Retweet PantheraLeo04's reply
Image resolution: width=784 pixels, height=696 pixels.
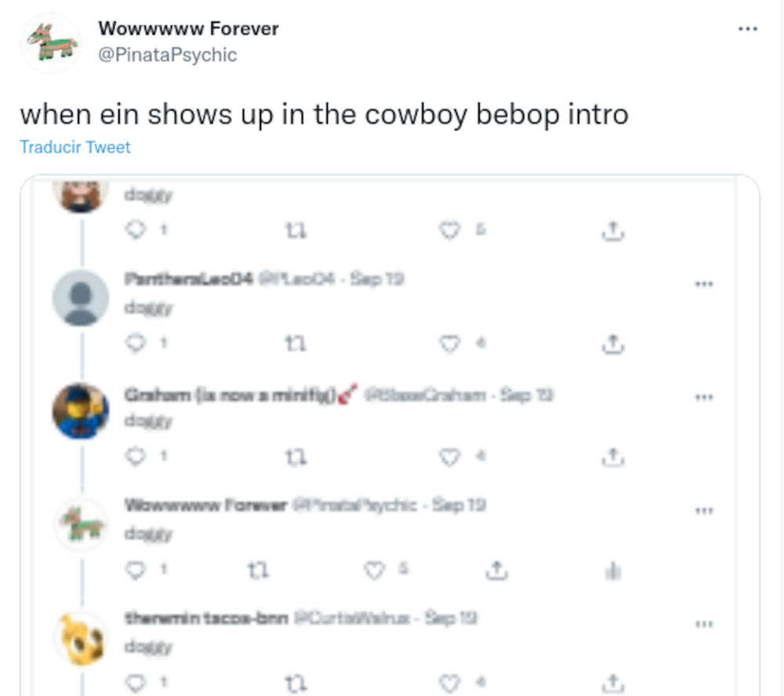click(296, 344)
